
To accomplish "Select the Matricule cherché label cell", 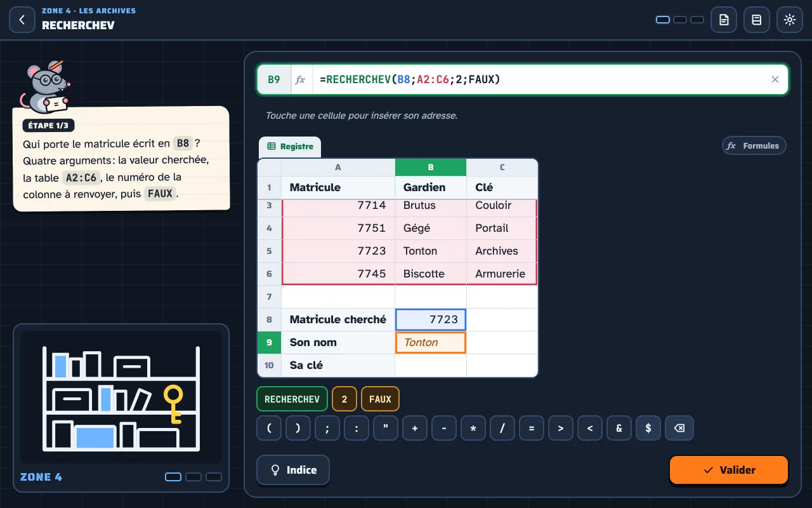I will (x=338, y=319).
